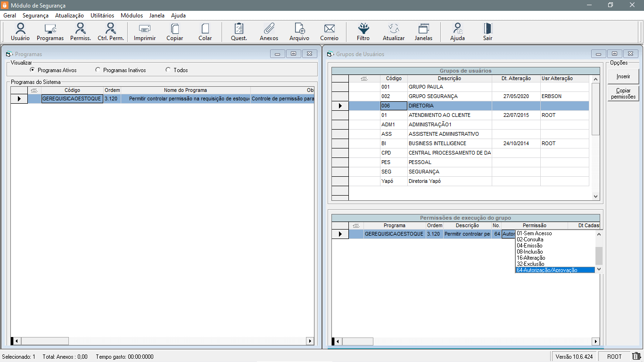Open Programas from the toolbar

pyautogui.click(x=50, y=32)
